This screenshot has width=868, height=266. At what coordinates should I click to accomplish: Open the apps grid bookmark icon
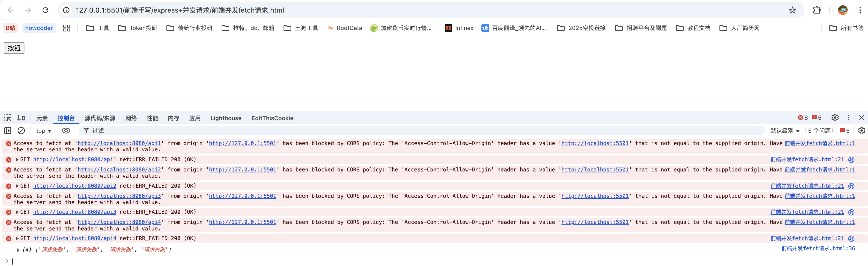click(x=67, y=28)
